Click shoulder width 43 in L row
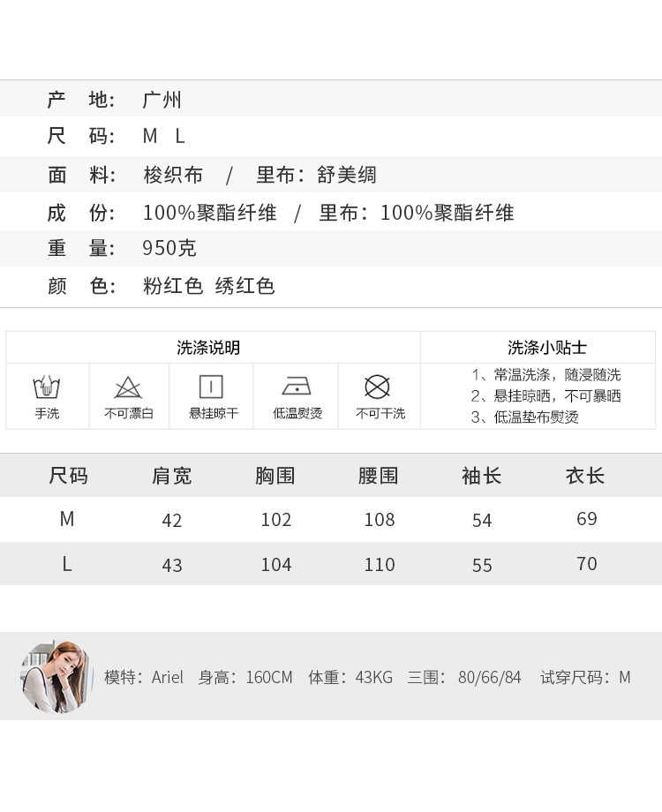This screenshot has height=812, width=662. click(172, 565)
